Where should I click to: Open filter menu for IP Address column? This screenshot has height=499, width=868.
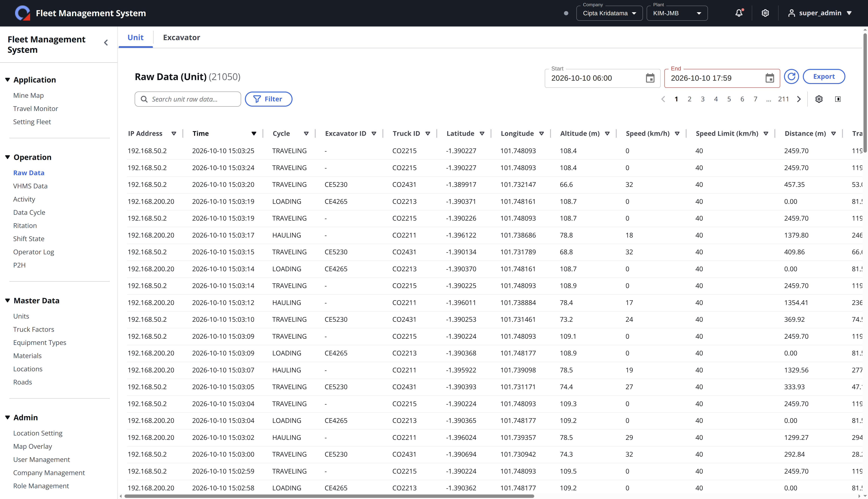[x=174, y=134]
